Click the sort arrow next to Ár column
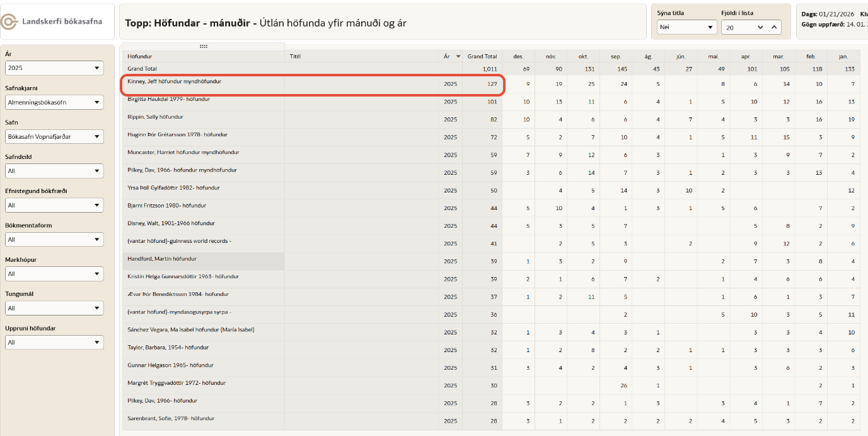The width and height of the screenshot is (868, 436). (x=458, y=56)
